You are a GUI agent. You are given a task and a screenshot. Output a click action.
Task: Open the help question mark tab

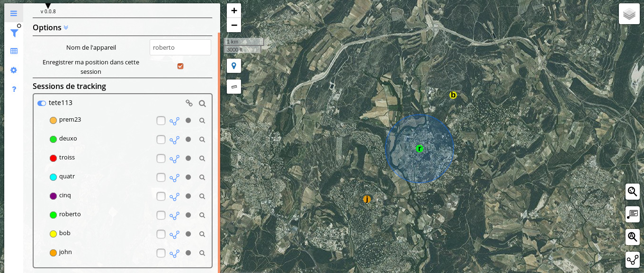(x=14, y=89)
